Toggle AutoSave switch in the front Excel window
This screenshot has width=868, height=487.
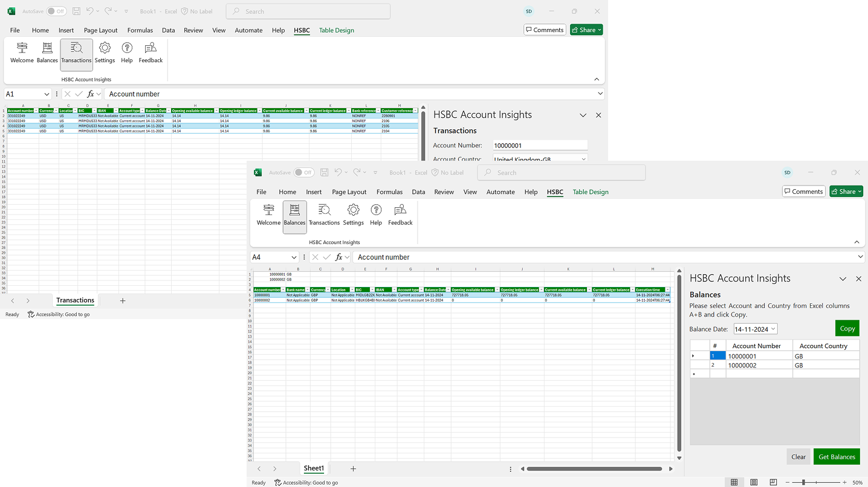[304, 173]
